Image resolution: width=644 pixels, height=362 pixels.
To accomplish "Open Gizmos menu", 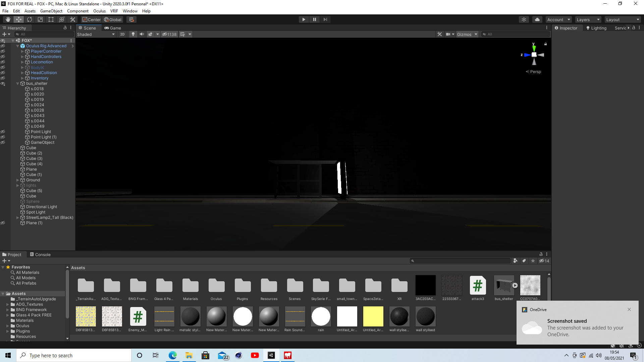I will point(464,34).
